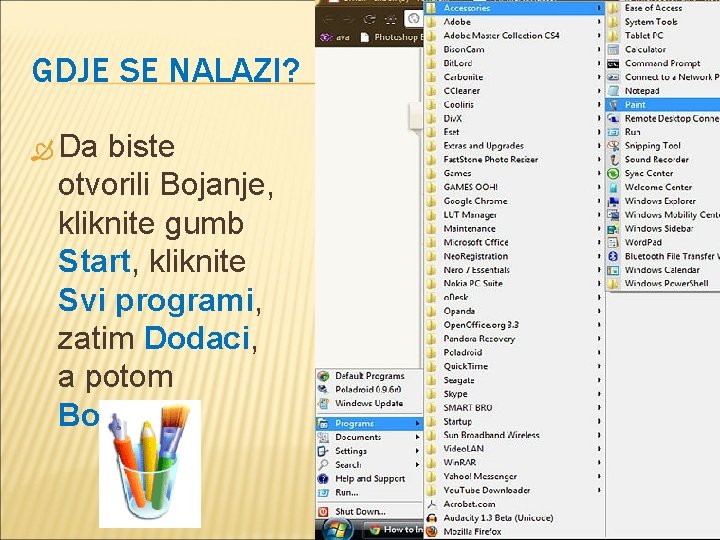
Task: Click the Remote Desktop Connection icon
Action: pos(613,118)
